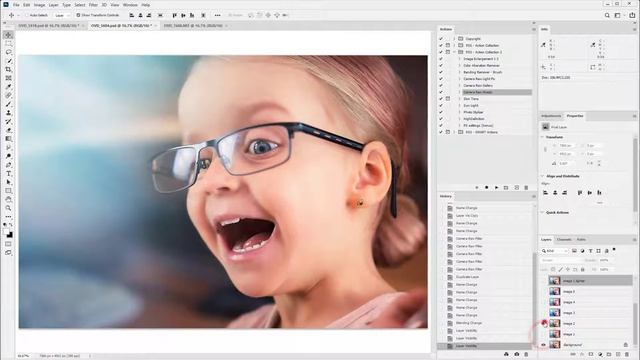Switch to the Channels tab
This screenshot has width=640, height=360.
pos(564,240)
